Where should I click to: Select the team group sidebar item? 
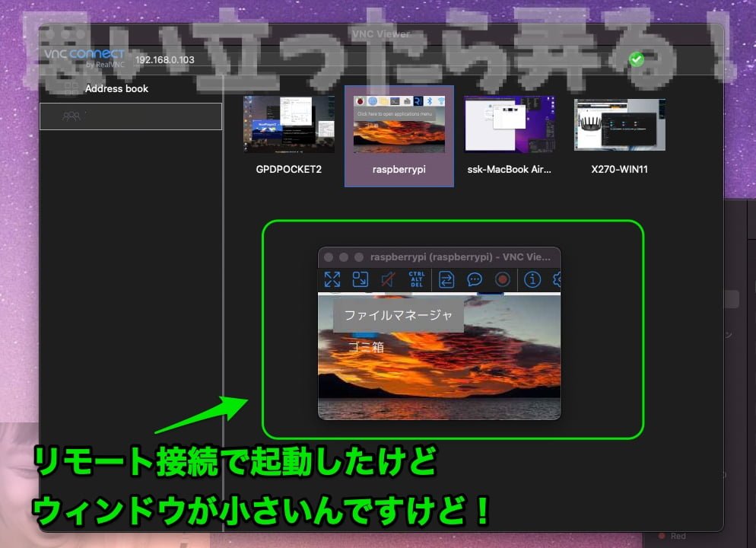coord(130,116)
